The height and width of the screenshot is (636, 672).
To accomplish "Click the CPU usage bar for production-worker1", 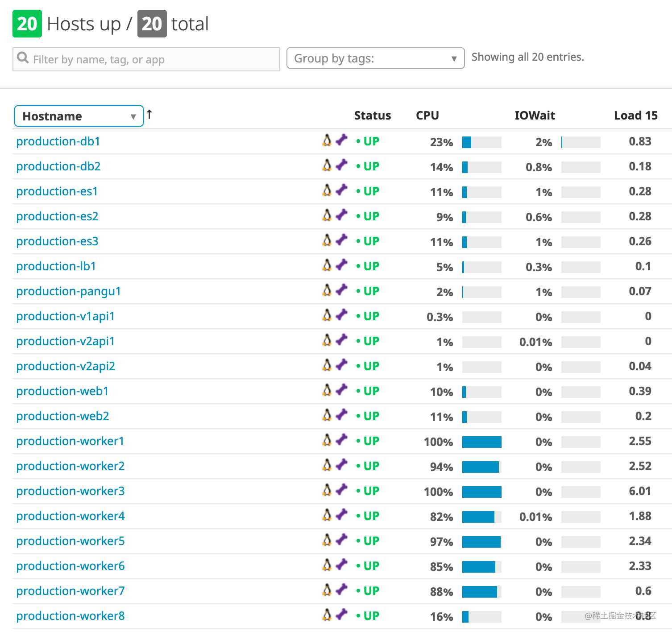I will (x=482, y=442).
